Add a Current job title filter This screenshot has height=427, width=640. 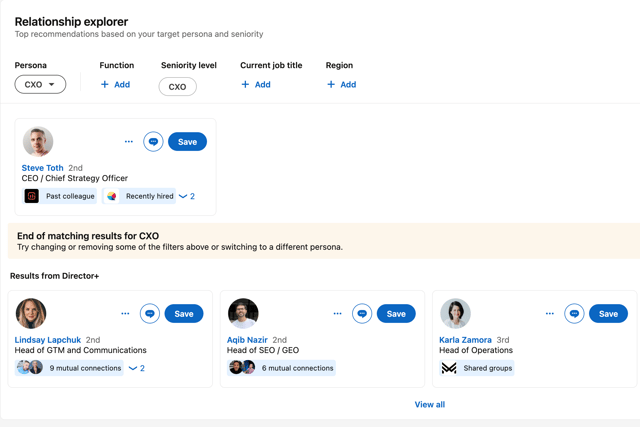click(256, 85)
